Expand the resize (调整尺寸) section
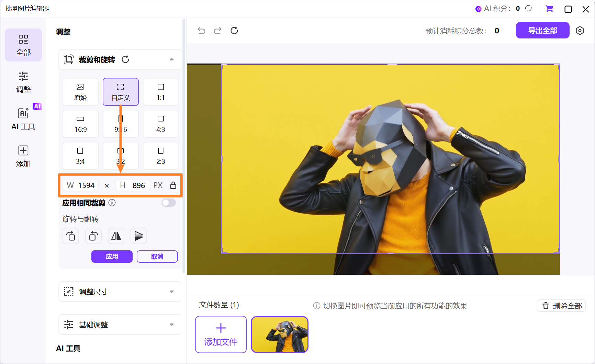595x364 pixels. pos(171,292)
